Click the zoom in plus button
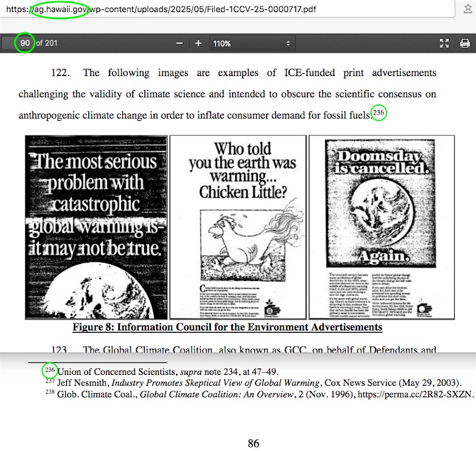Image resolution: width=476 pixels, height=451 pixels. point(198,43)
